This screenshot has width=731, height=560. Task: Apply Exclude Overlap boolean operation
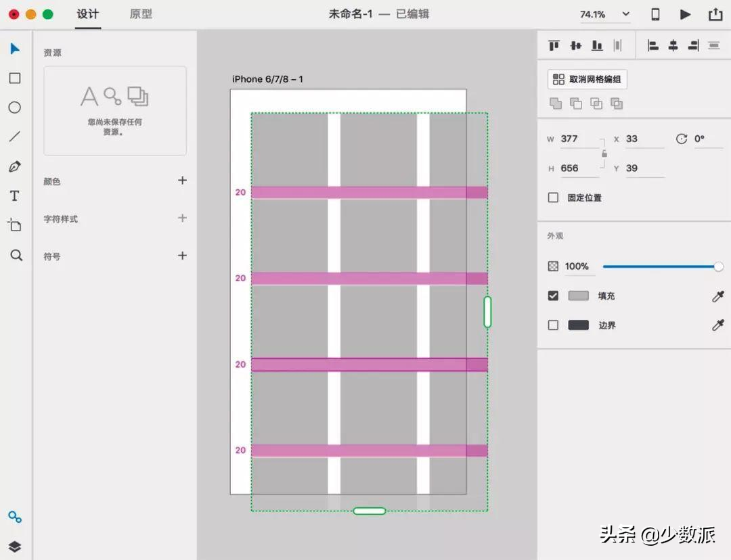(x=617, y=103)
